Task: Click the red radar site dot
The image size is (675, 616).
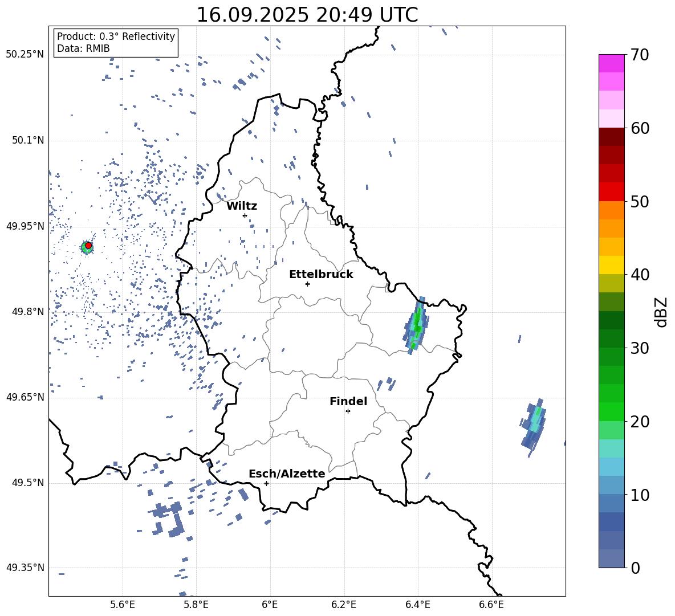Action: 88,246
